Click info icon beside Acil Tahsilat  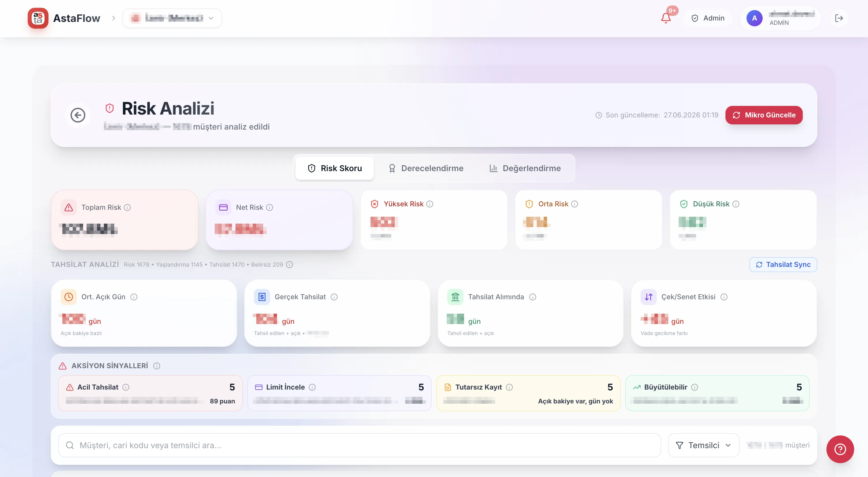pyautogui.click(x=126, y=387)
